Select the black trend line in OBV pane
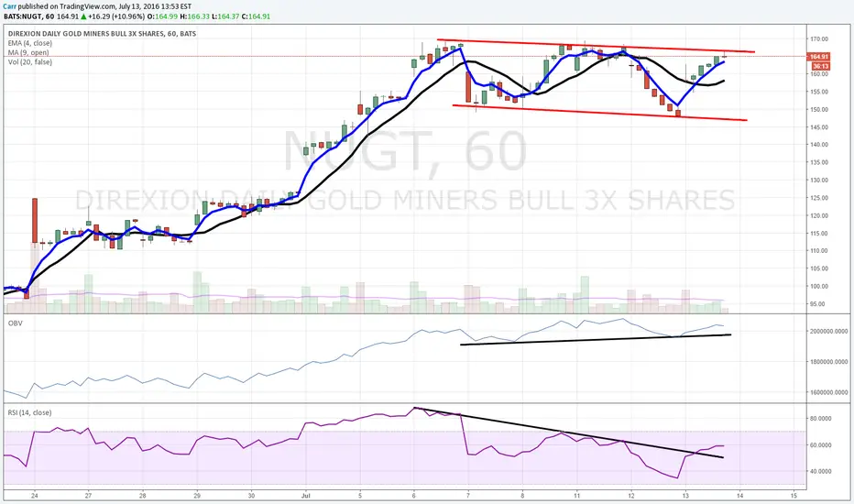The width and height of the screenshot is (854, 504). pyautogui.click(x=596, y=339)
